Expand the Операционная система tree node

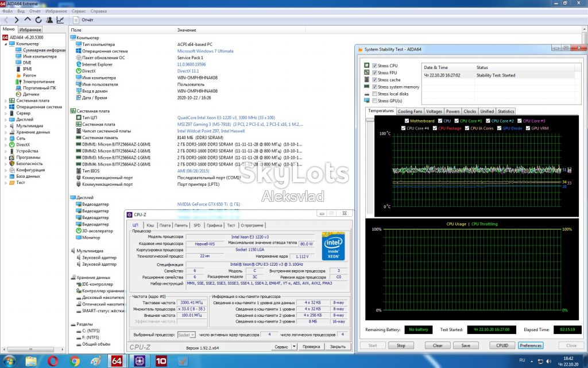click(x=6, y=107)
